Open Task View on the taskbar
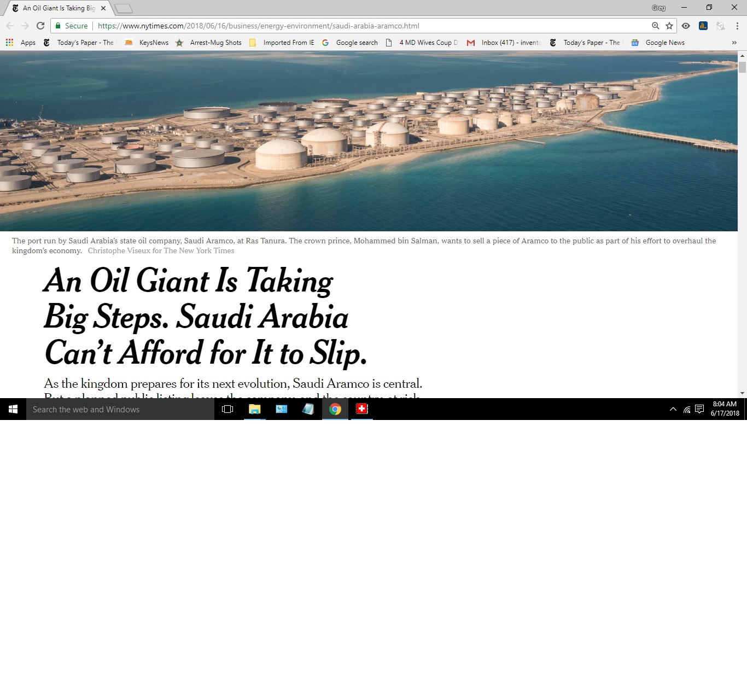Viewport: 747px width, 700px height. click(227, 409)
